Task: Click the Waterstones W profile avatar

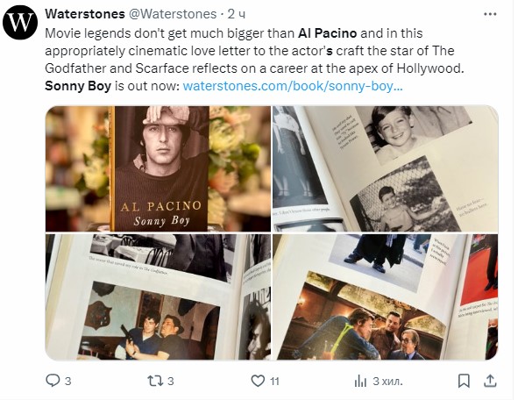Action: coord(20,22)
